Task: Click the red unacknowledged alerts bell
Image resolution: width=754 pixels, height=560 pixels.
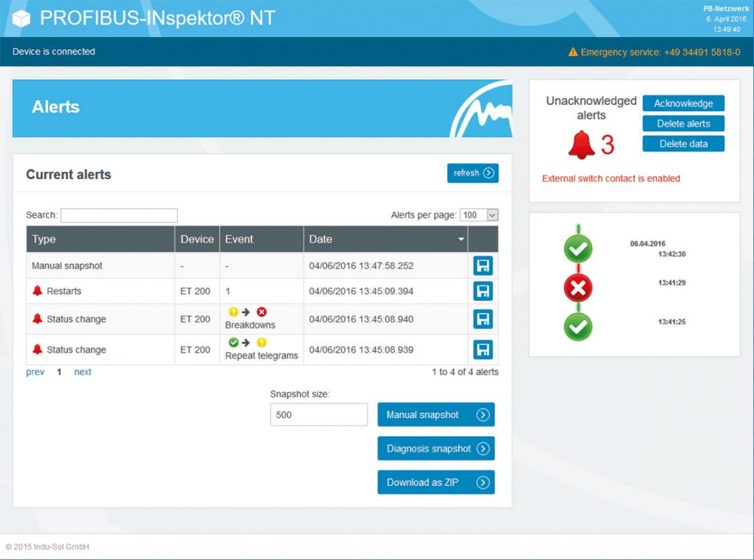Action: pos(581,145)
